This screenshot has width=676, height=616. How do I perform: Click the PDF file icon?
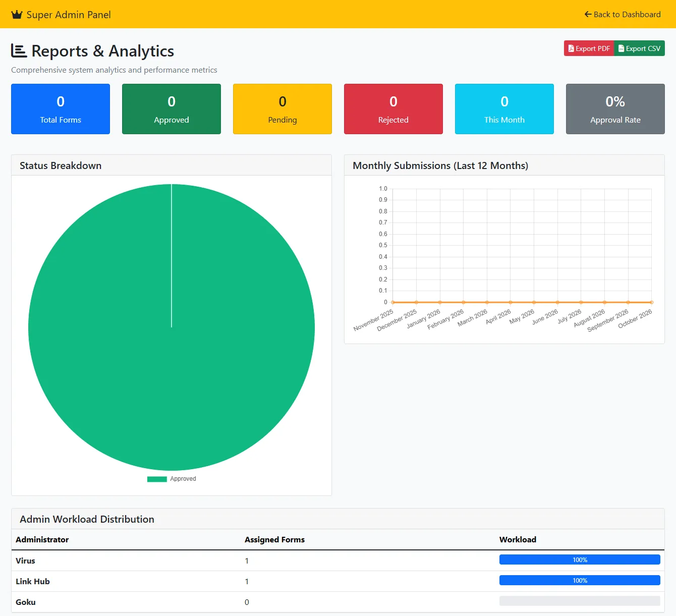click(571, 48)
